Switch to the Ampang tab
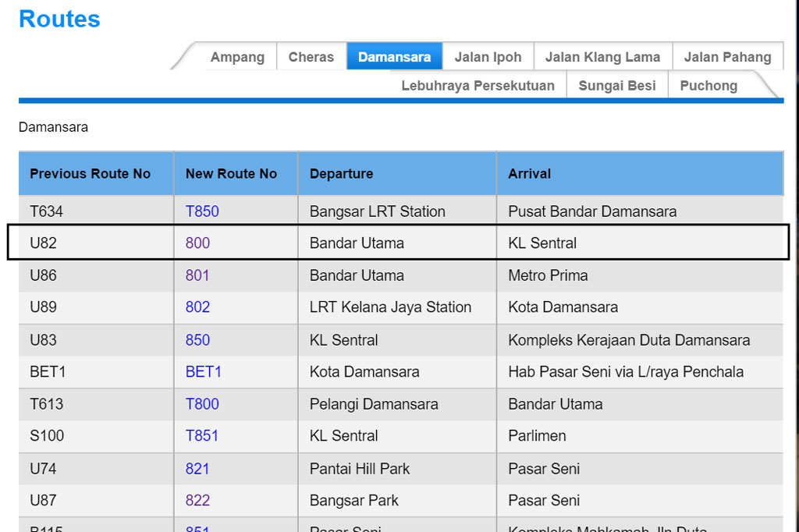Screen dimensions: 799x532 237,57
